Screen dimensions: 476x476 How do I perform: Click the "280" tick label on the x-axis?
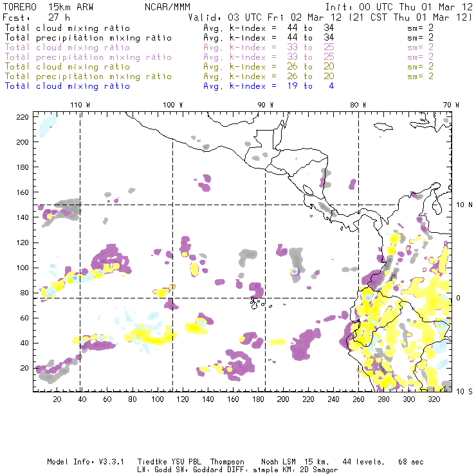tap(384, 399)
